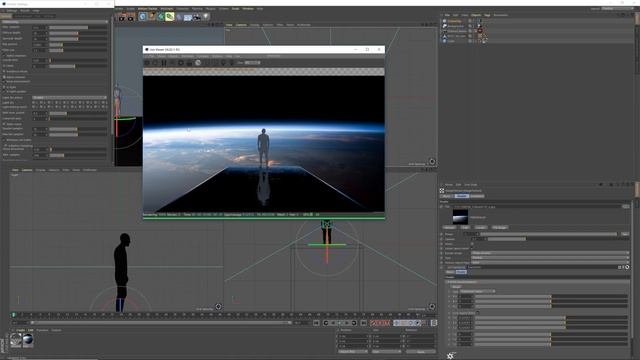This screenshot has height=360, width=640.
Task: Open the Live Viewer Materials menu
Action: pos(187,56)
